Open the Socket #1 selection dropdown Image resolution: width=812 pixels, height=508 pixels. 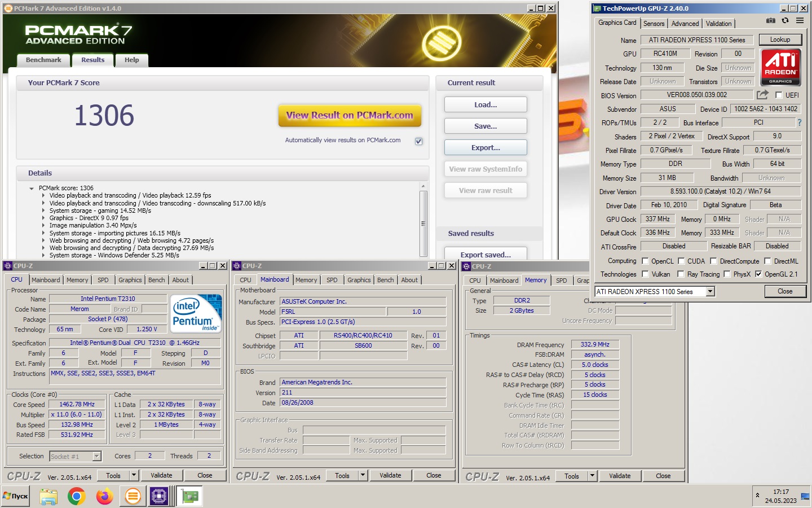tap(96, 456)
